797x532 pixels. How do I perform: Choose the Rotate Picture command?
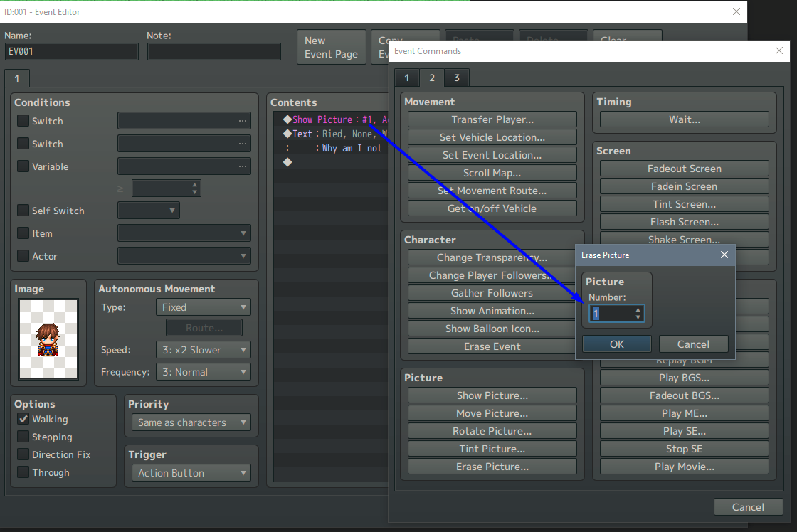(492, 431)
